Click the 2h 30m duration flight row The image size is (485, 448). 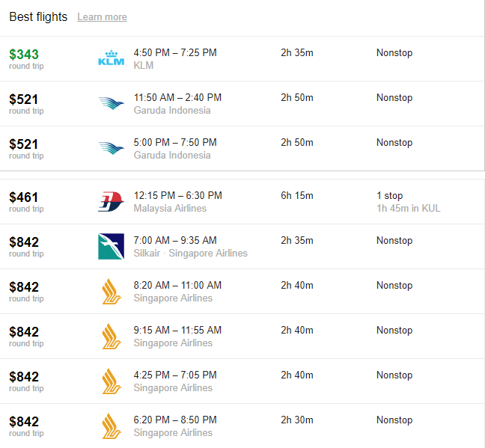tap(242, 426)
